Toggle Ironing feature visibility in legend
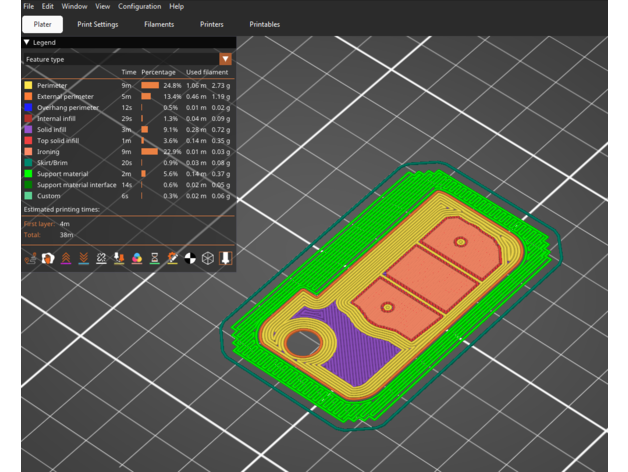The width and height of the screenshot is (628, 472). pos(48,152)
